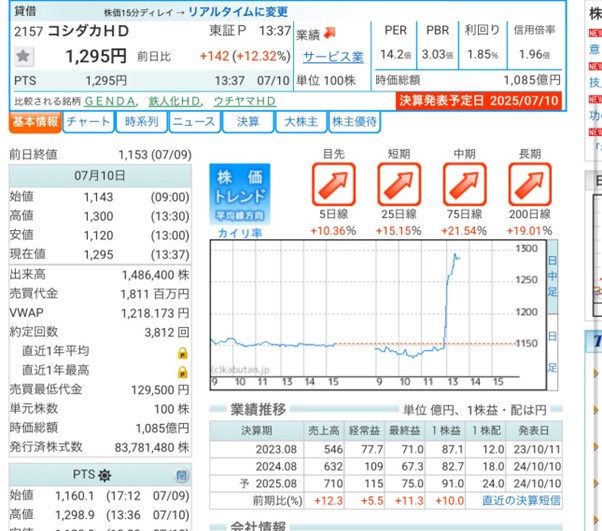Open compared stock 鉄人化HD link
602x531 pixels.
(174, 101)
